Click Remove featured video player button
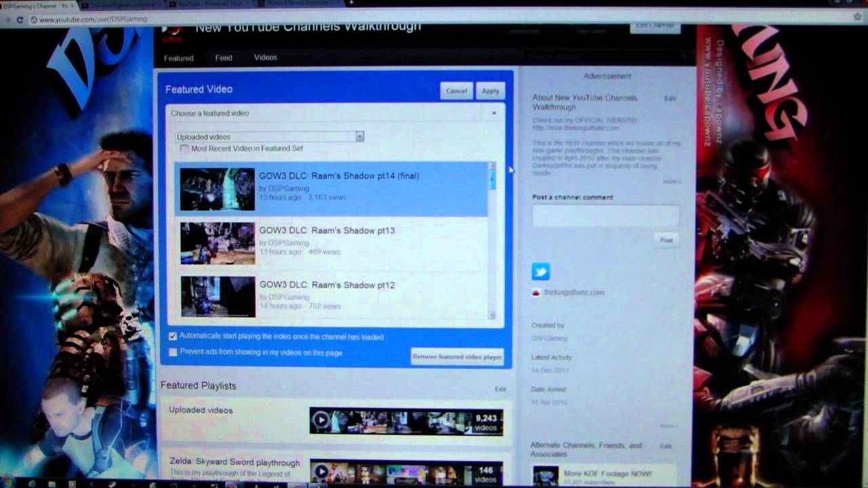Image resolution: width=868 pixels, height=488 pixels. click(x=457, y=357)
